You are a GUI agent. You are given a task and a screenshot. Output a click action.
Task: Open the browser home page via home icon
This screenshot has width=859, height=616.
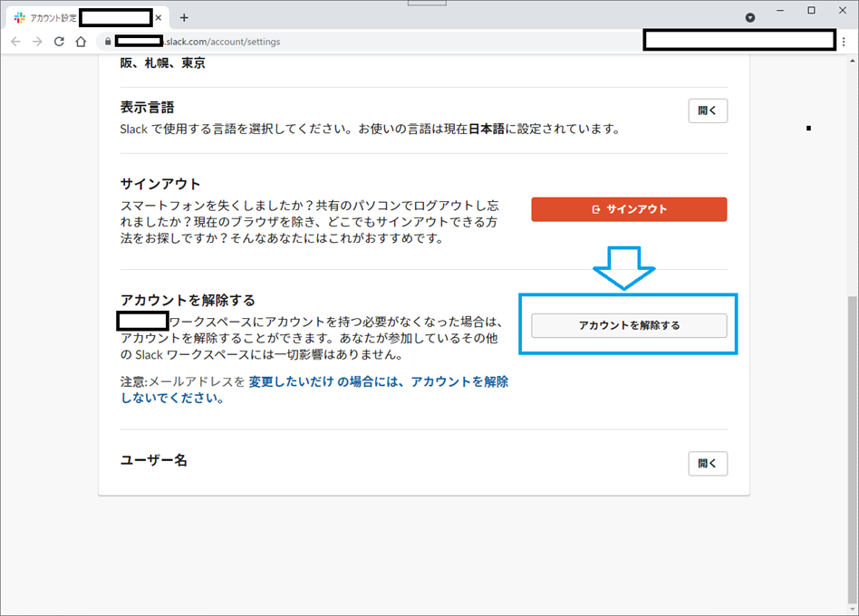click(x=80, y=41)
